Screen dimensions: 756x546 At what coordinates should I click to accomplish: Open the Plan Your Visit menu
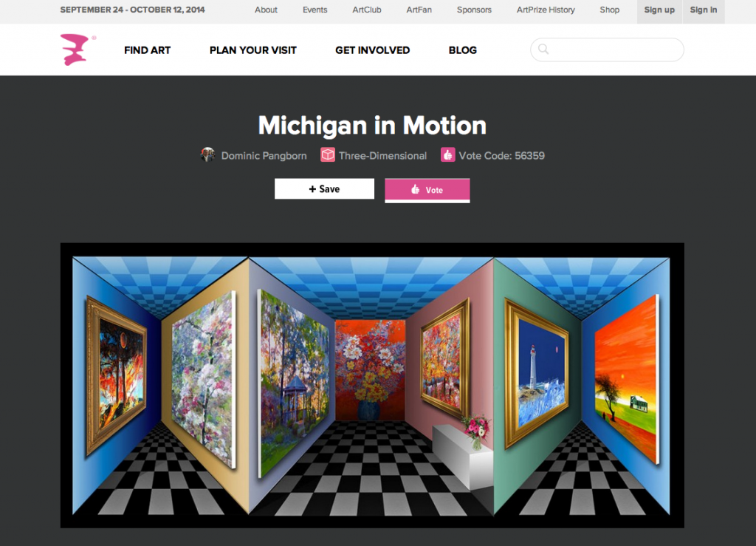253,50
